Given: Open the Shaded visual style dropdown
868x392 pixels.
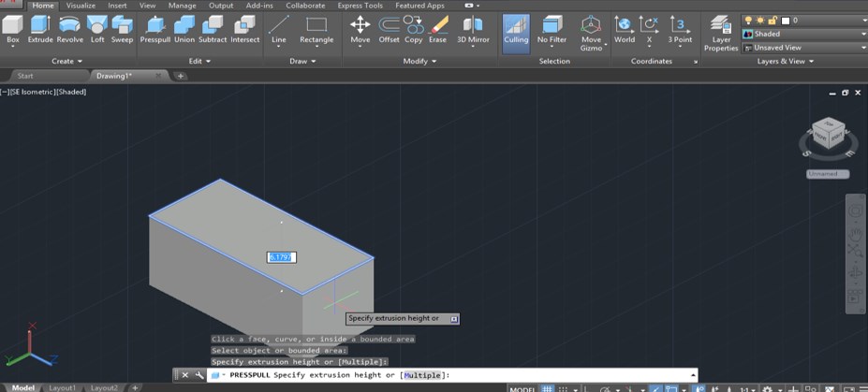Looking at the screenshot, I should (x=804, y=34).
